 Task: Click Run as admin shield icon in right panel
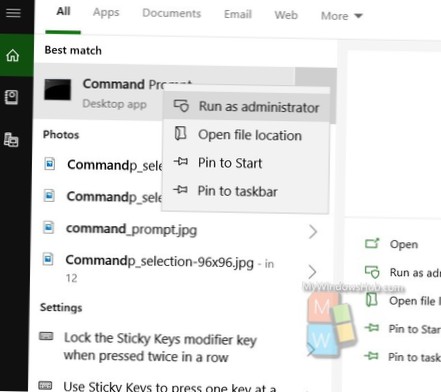tap(372, 272)
